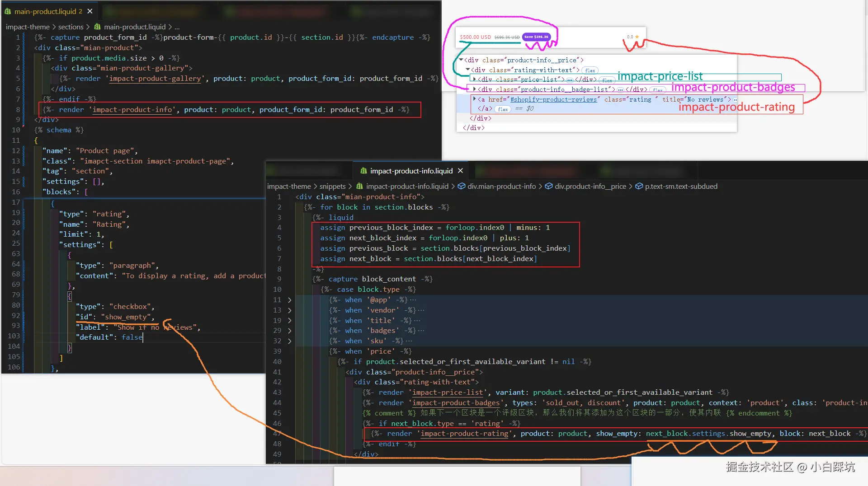Click the "Product page" name value

tap(105, 151)
